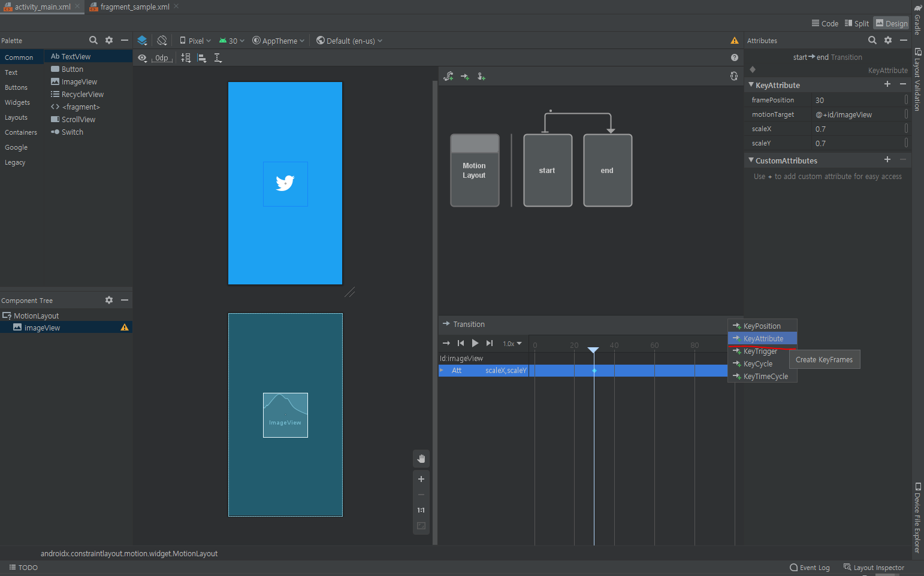Viewport: 924px width, 576px height.
Task: Click the orientation rotate icon
Action: pyautogui.click(x=162, y=41)
